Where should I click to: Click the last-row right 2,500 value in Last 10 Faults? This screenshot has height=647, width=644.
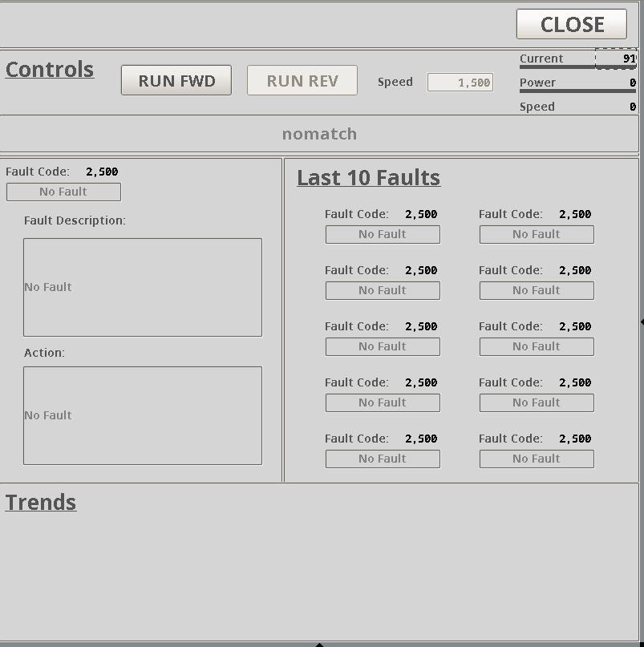(575, 439)
